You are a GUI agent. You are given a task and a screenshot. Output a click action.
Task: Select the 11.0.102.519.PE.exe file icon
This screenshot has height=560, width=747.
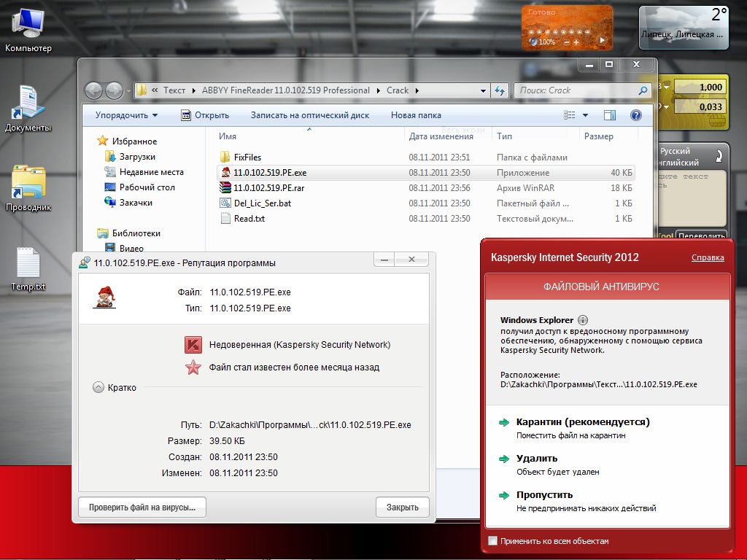coord(225,172)
